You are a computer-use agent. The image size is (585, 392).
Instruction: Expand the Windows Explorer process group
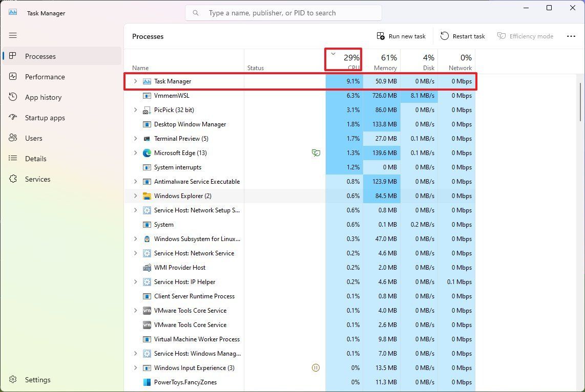pos(135,195)
